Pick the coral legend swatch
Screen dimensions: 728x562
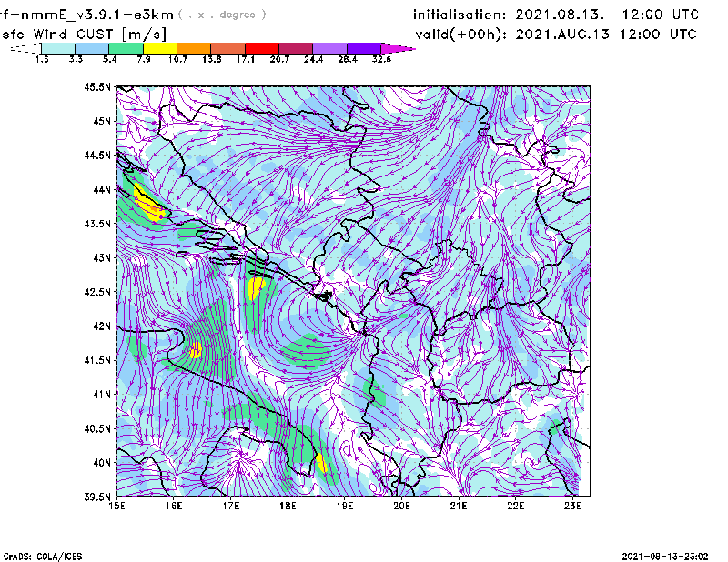228,48
